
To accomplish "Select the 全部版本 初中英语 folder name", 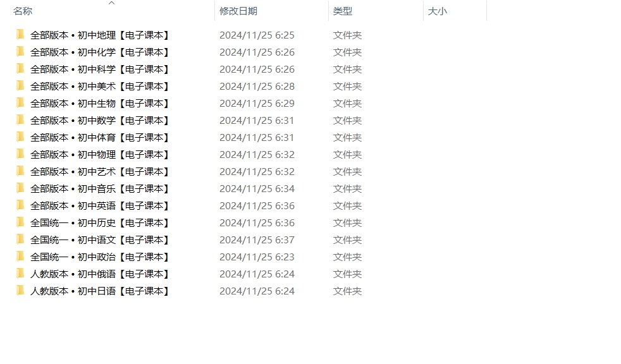I will point(101,206).
